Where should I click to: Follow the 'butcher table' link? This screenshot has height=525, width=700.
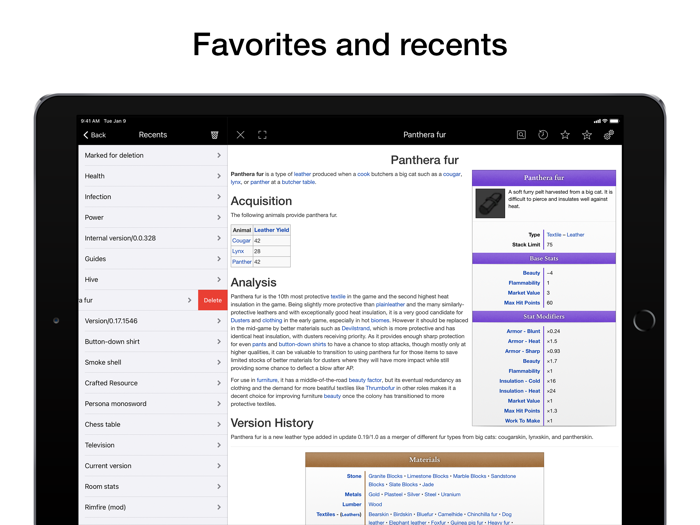click(298, 182)
